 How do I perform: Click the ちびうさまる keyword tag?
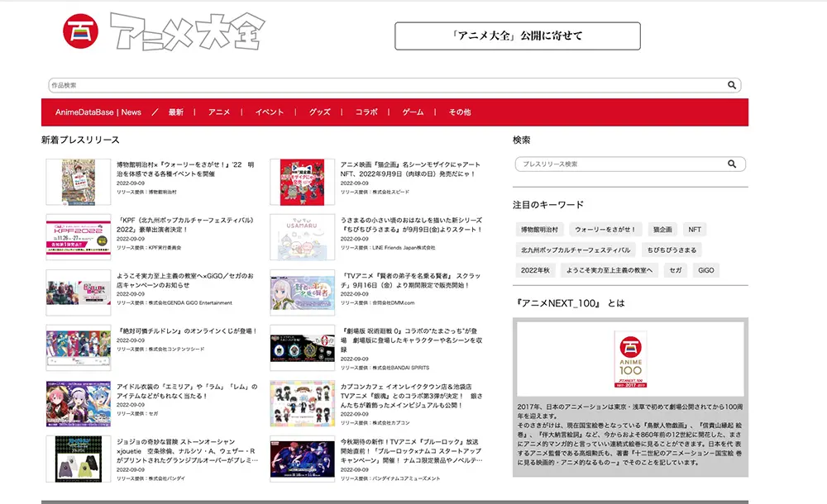(672, 250)
